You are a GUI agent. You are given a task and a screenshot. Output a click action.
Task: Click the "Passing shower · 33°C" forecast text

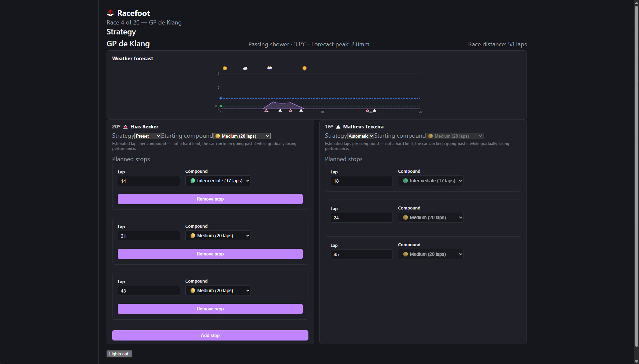click(x=277, y=44)
